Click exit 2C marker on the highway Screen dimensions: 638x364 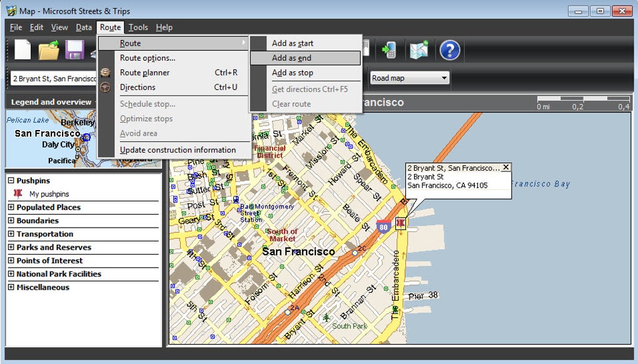(x=355, y=253)
